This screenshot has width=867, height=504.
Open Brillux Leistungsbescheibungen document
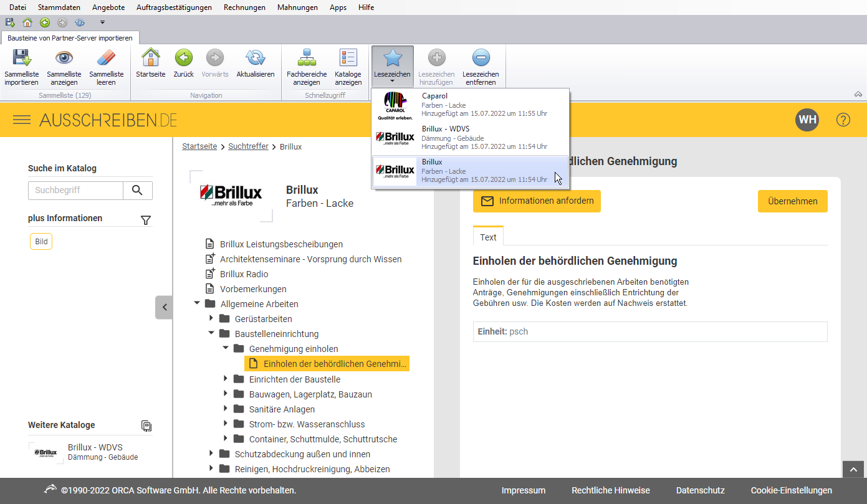click(281, 244)
